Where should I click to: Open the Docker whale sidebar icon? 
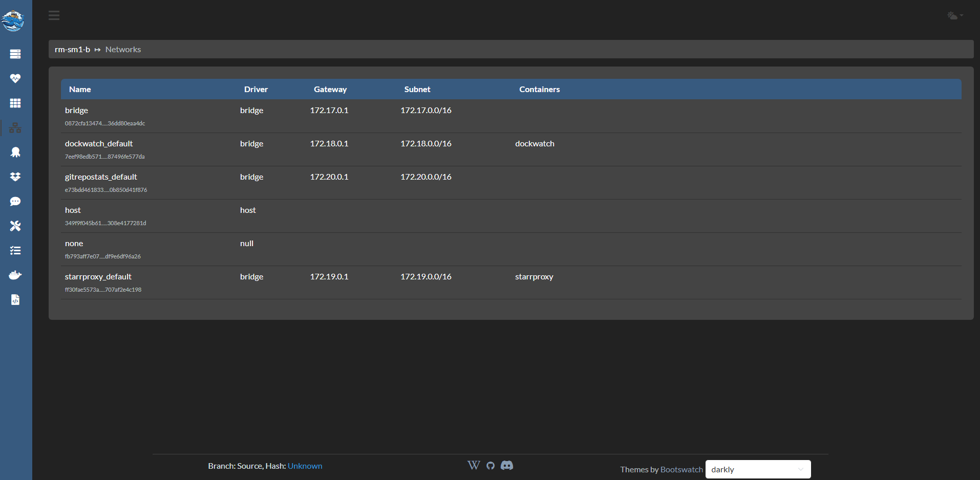point(15,275)
